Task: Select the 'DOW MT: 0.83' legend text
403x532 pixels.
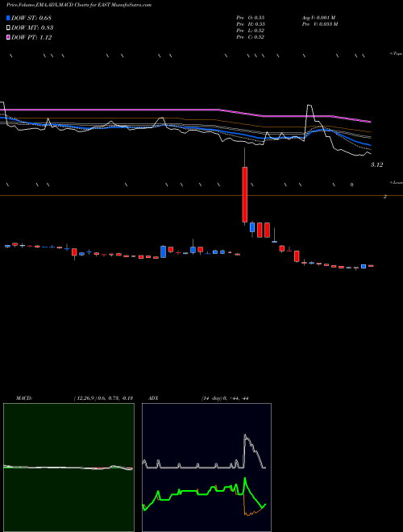Action: [32, 28]
